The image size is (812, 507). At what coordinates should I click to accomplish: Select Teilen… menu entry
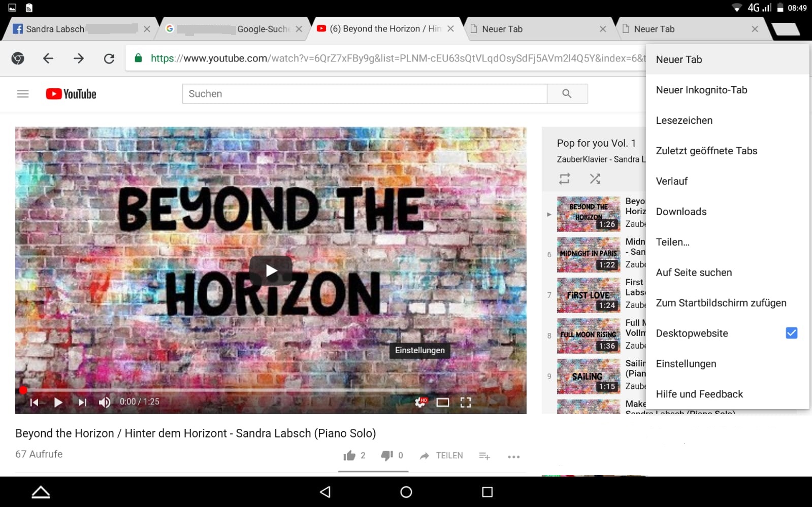727,242
